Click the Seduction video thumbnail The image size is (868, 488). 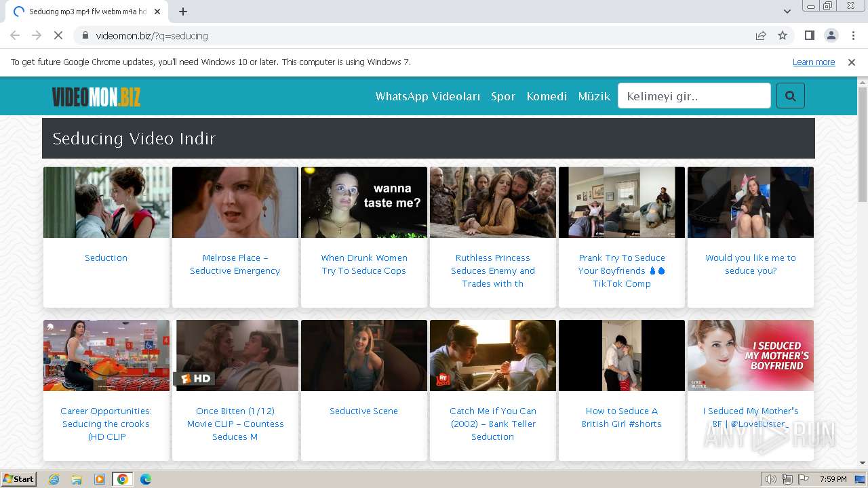(x=106, y=202)
